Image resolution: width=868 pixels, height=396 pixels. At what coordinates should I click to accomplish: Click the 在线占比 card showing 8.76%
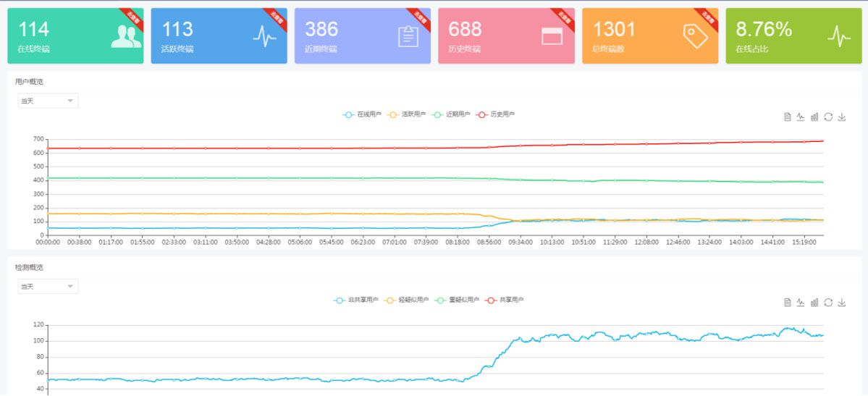(x=793, y=36)
